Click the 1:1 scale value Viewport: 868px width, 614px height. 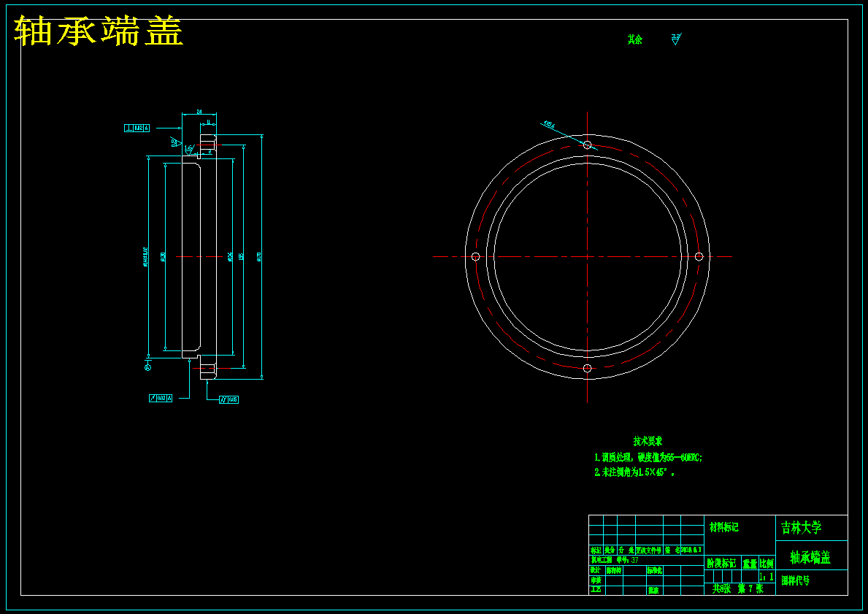click(x=767, y=577)
